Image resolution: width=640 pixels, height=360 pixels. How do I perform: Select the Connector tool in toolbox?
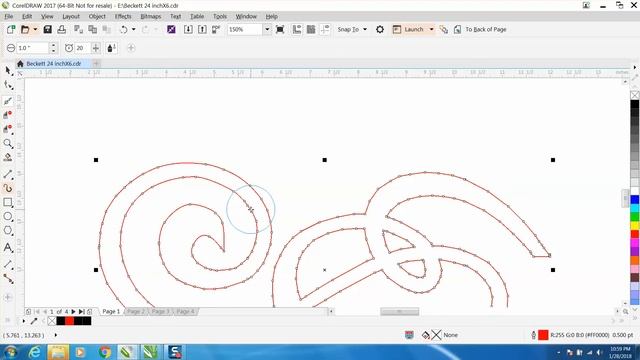8,279
